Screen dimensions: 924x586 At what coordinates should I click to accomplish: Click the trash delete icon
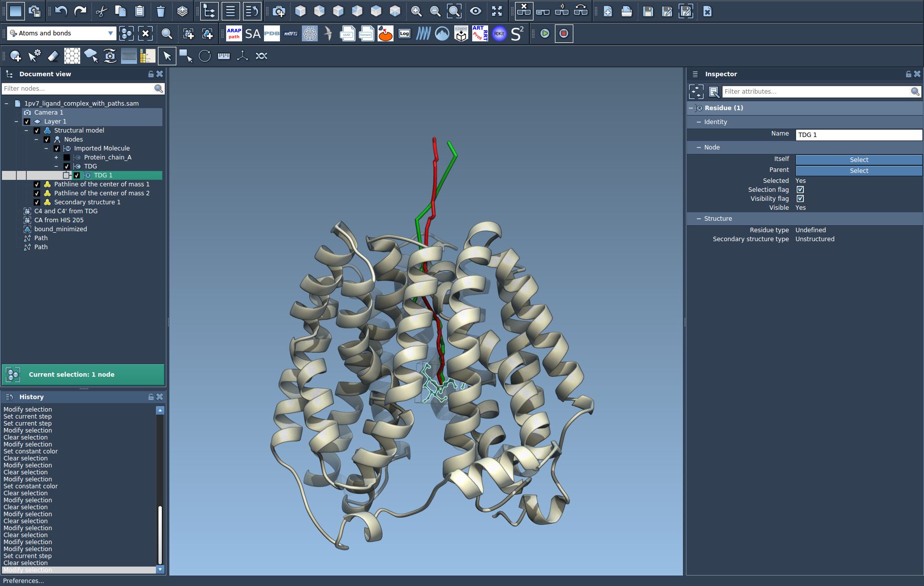160,11
